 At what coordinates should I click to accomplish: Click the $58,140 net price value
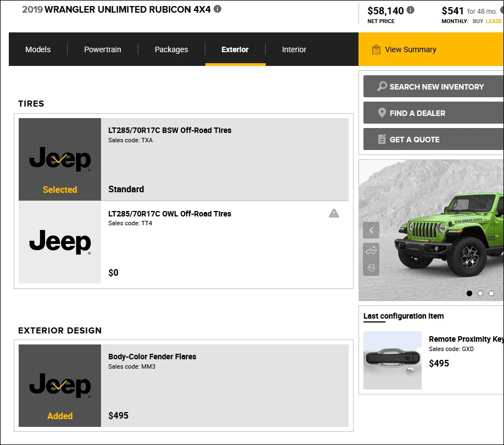385,11
